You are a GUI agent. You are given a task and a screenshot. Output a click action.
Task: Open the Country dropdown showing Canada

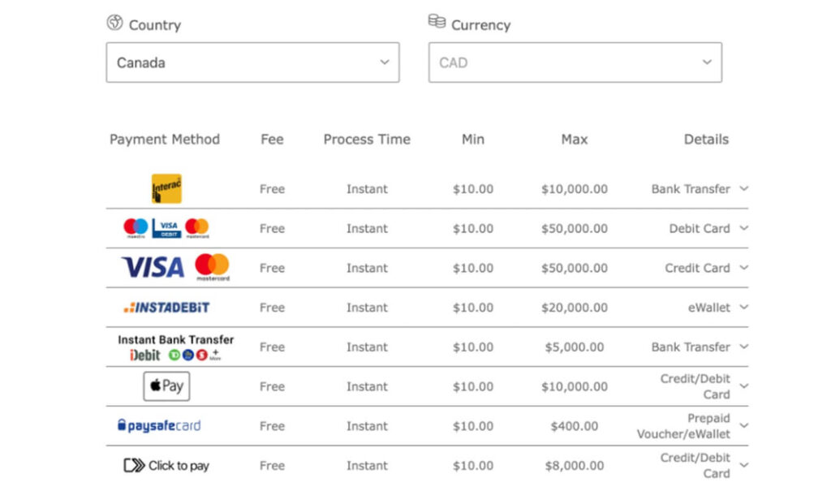point(253,62)
